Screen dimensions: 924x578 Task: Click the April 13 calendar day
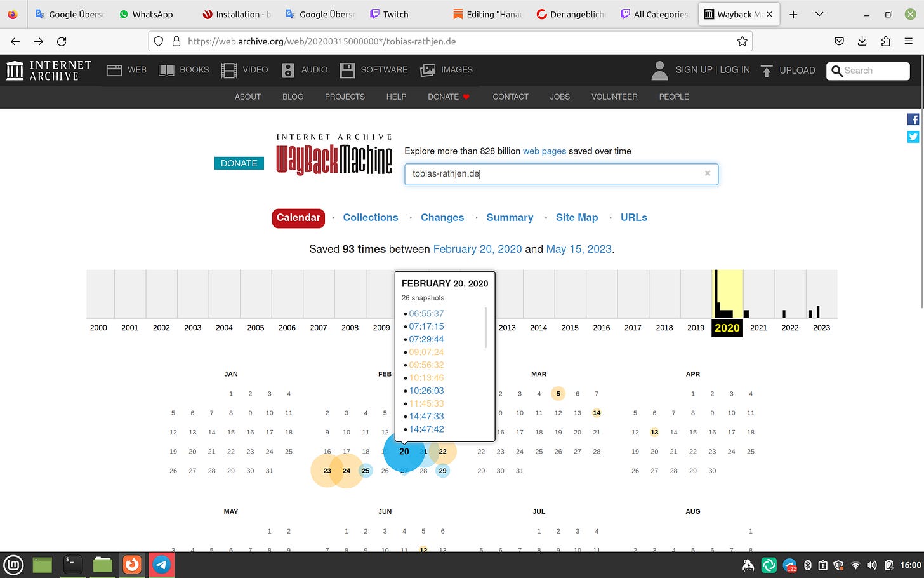click(654, 432)
